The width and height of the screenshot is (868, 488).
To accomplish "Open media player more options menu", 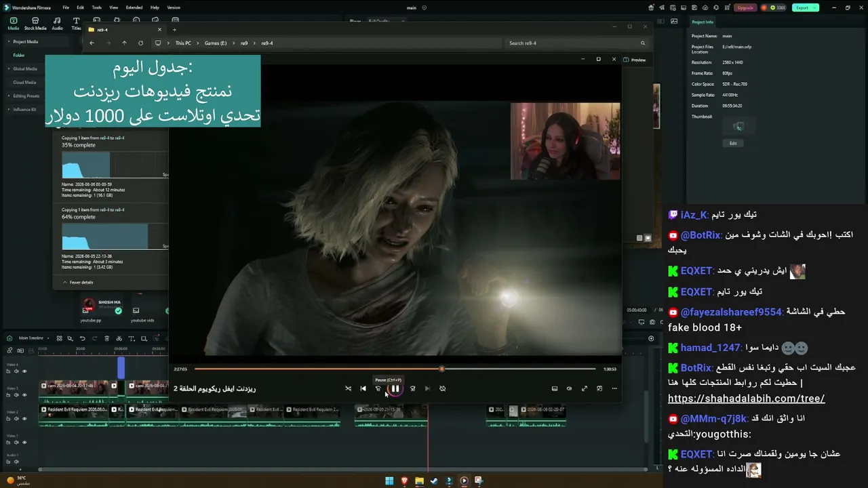I will pyautogui.click(x=614, y=388).
